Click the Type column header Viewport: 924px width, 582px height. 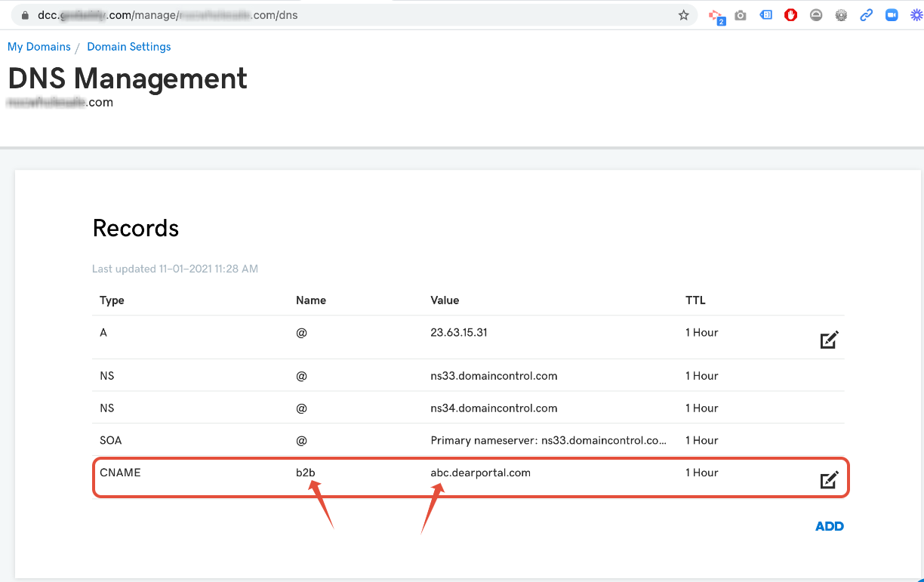tap(112, 300)
